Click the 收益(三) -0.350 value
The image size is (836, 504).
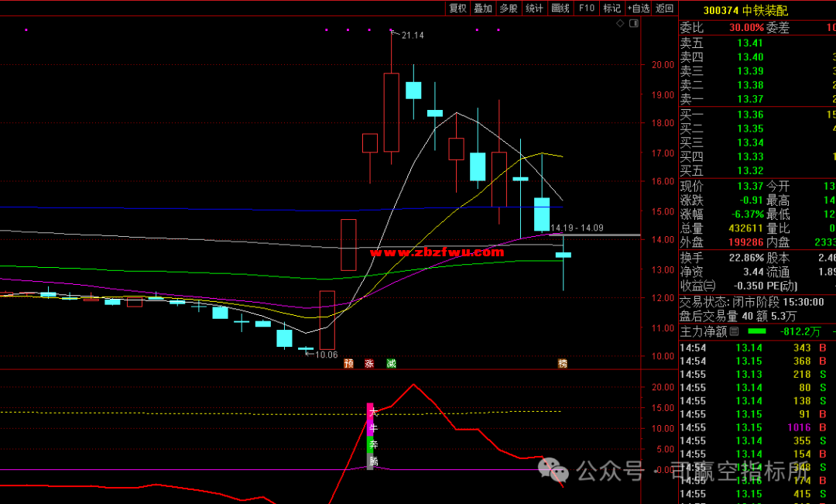pyautogui.click(x=749, y=286)
